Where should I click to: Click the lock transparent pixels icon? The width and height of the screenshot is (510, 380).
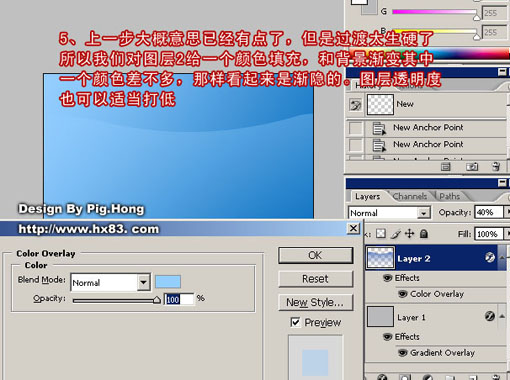(381, 234)
